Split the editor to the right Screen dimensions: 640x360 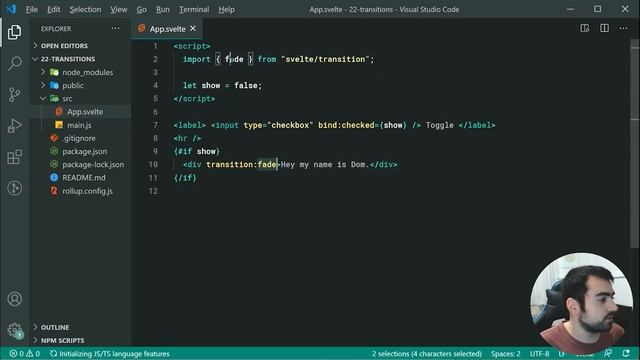tap(604, 28)
